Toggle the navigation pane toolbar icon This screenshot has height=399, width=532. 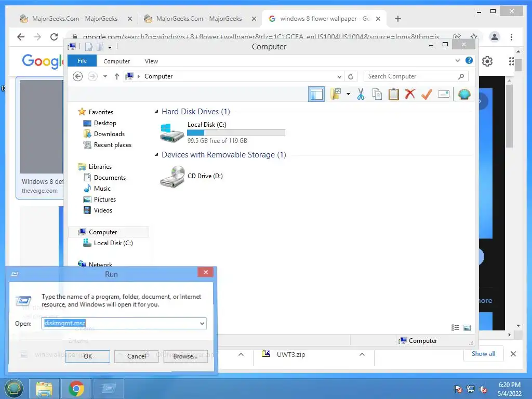[316, 95]
